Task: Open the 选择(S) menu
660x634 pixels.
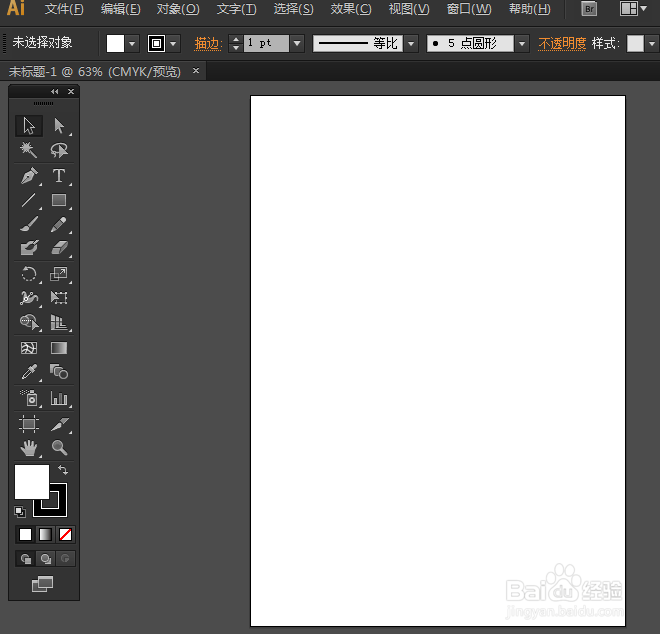Action: coord(293,9)
